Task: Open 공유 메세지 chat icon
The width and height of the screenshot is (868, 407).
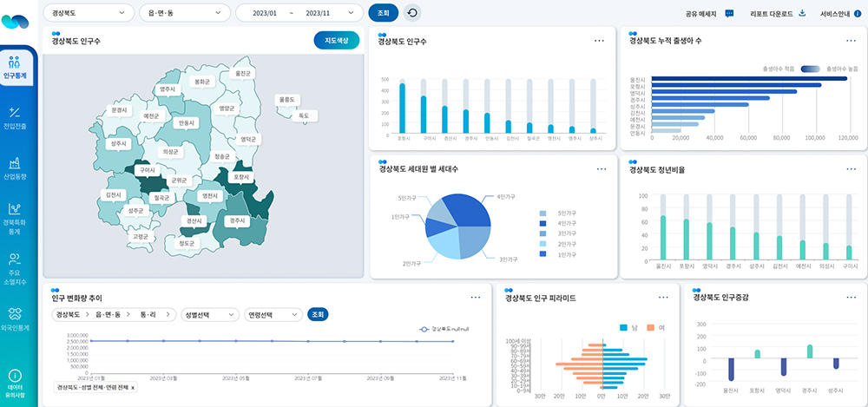Action: click(x=729, y=13)
